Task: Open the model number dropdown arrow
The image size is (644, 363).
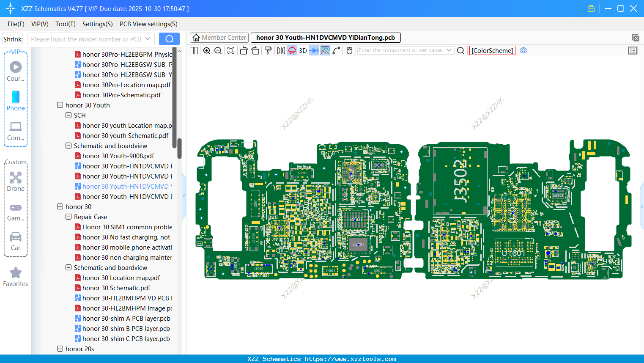Action: tap(148, 39)
